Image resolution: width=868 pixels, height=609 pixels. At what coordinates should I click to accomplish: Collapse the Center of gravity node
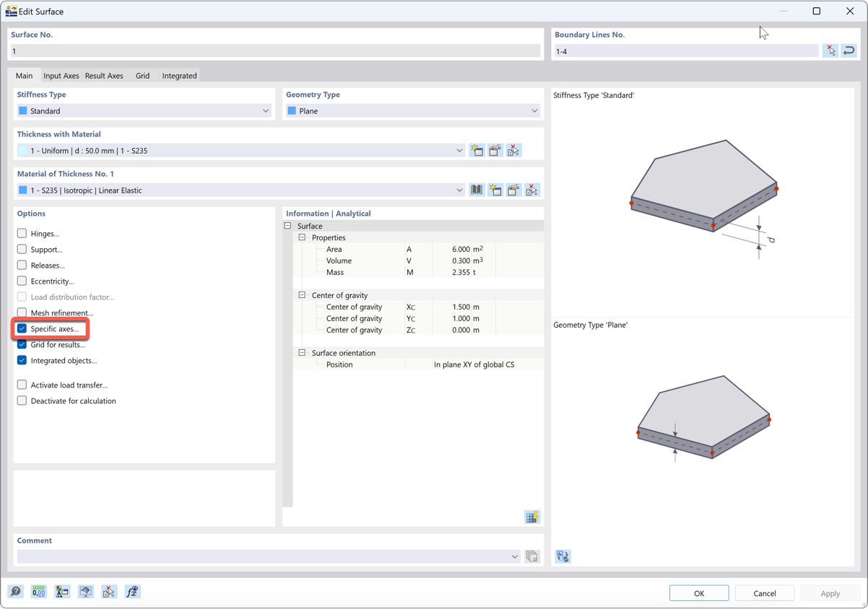click(x=303, y=295)
